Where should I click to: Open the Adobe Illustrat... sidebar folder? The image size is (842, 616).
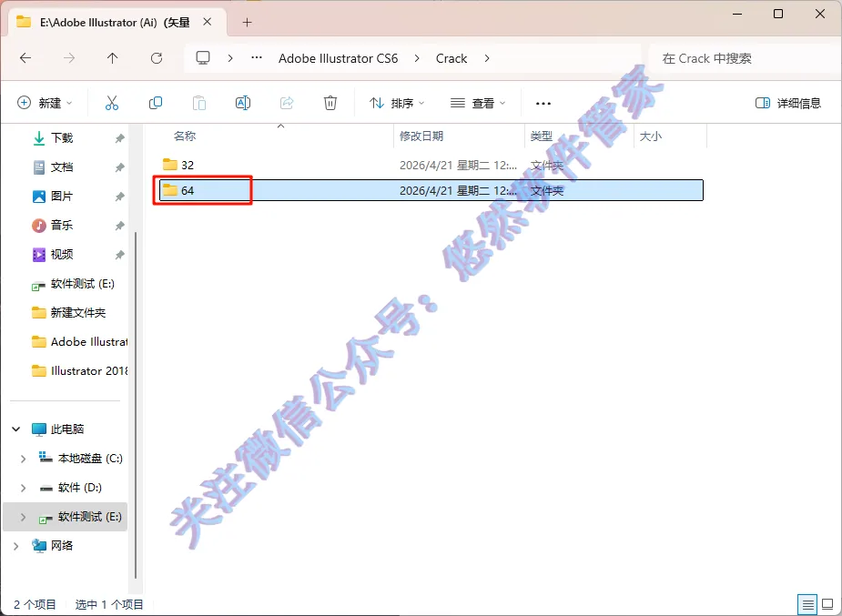pos(79,341)
